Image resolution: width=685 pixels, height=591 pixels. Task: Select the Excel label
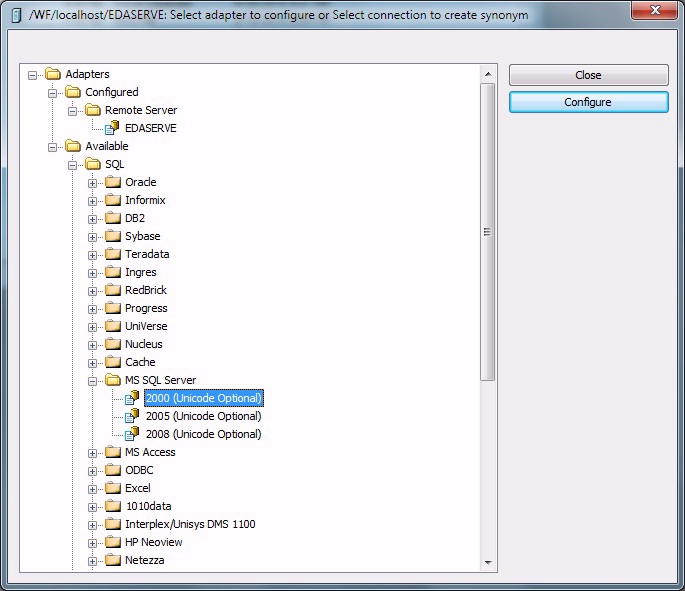(138, 488)
